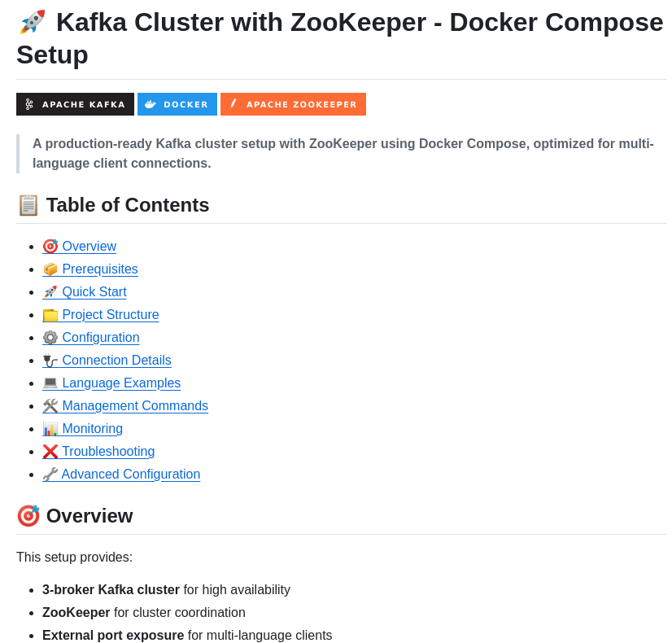Click the clipboard icon beside Table of Contents
The height and width of the screenshot is (643, 672).
28,205
